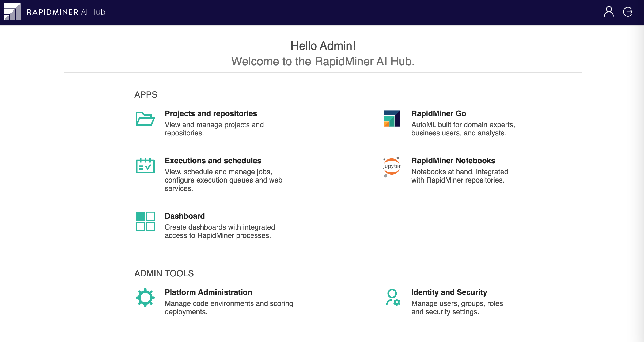The width and height of the screenshot is (644, 342).
Task: Open RapidMiner Go
Action: [x=438, y=113]
